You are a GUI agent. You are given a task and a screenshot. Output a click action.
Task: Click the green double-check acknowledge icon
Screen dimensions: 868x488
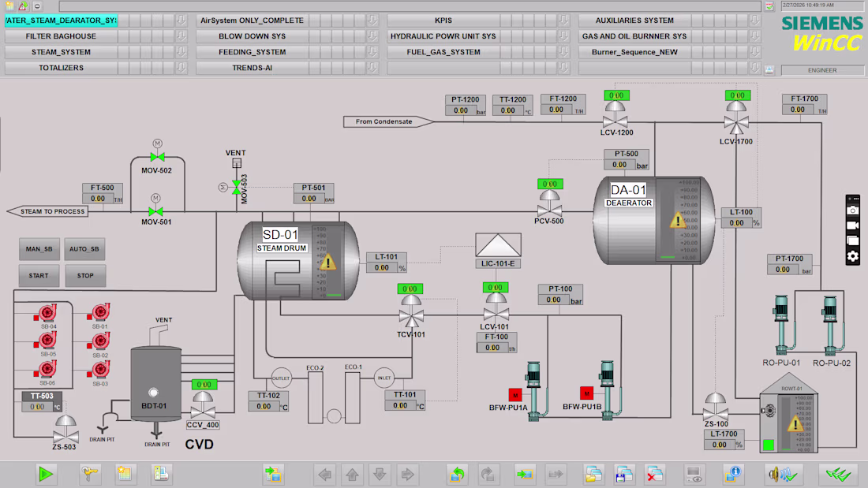[838, 474]
